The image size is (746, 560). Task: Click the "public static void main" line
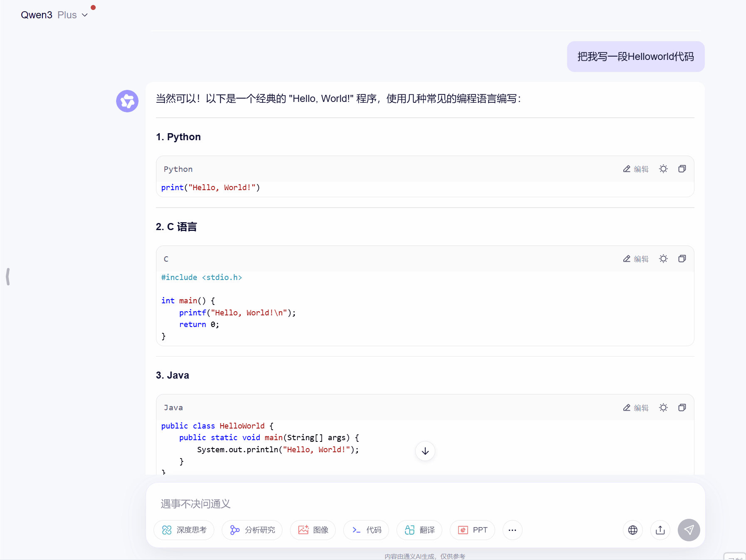269,438
